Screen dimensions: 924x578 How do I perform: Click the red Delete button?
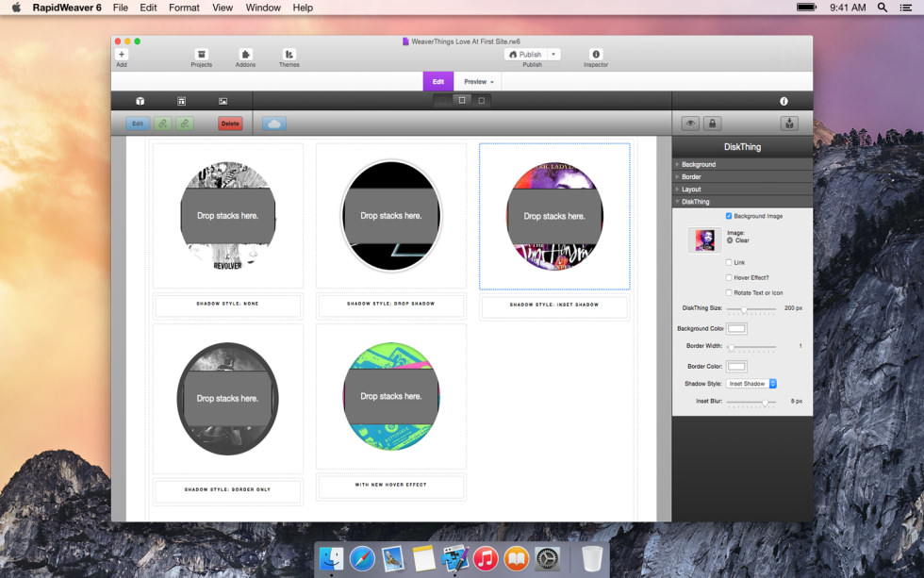[230, 124]
